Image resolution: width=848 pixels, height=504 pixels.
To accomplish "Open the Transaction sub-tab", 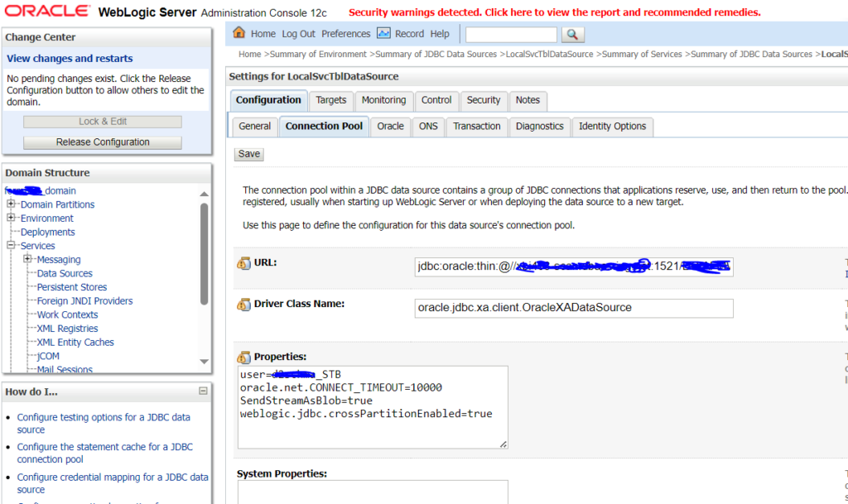I will pos(477,127).
